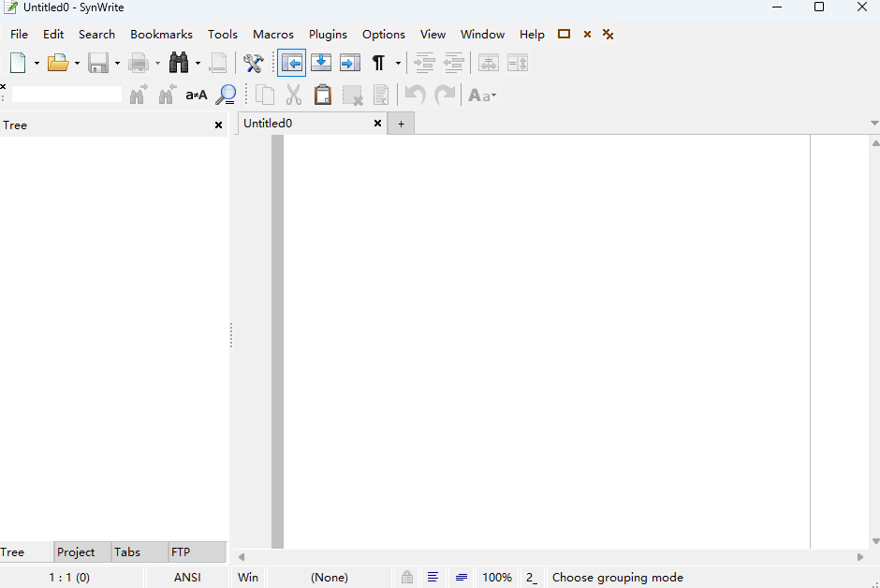
Task: Print the document via the printer icon
Action: [137, 63]
